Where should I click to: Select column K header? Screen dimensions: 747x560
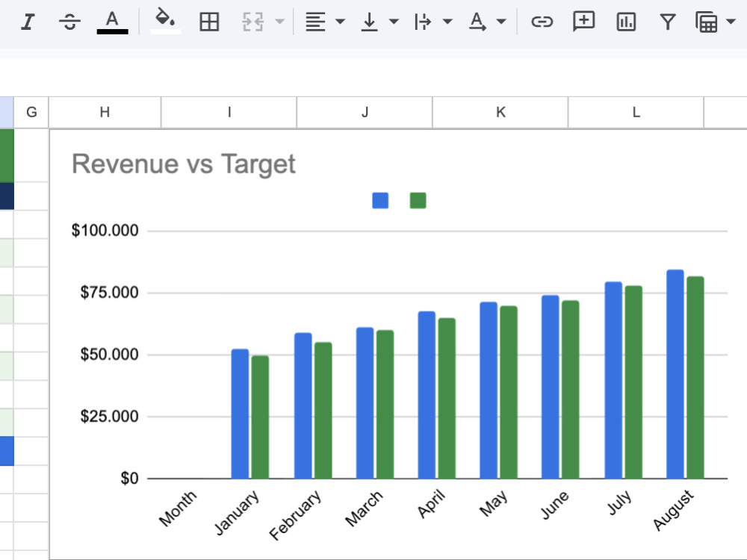pyautogui.click(x=500, y=113)
